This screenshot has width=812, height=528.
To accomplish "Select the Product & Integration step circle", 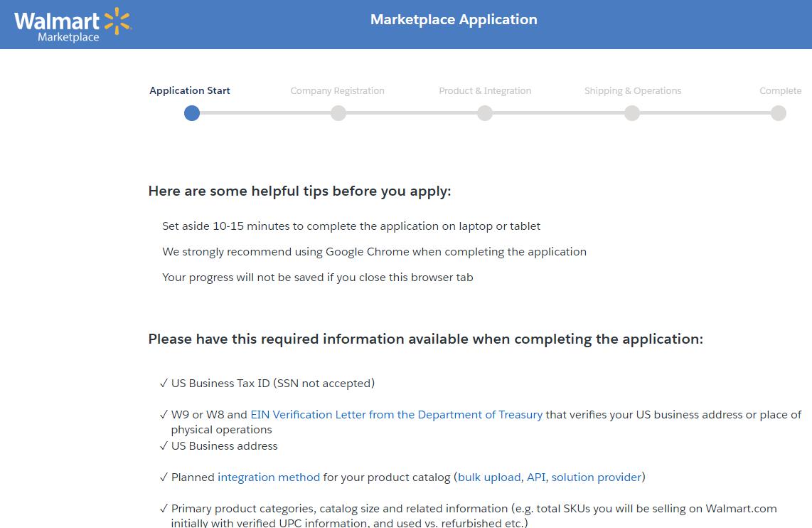I will [485, 113].
